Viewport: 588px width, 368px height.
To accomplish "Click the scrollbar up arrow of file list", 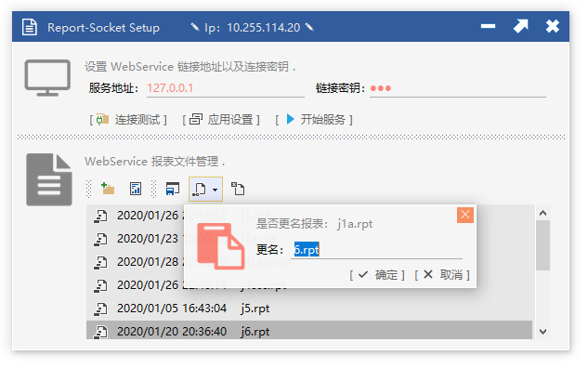I will pyautogui.click(x=542, y=213).
